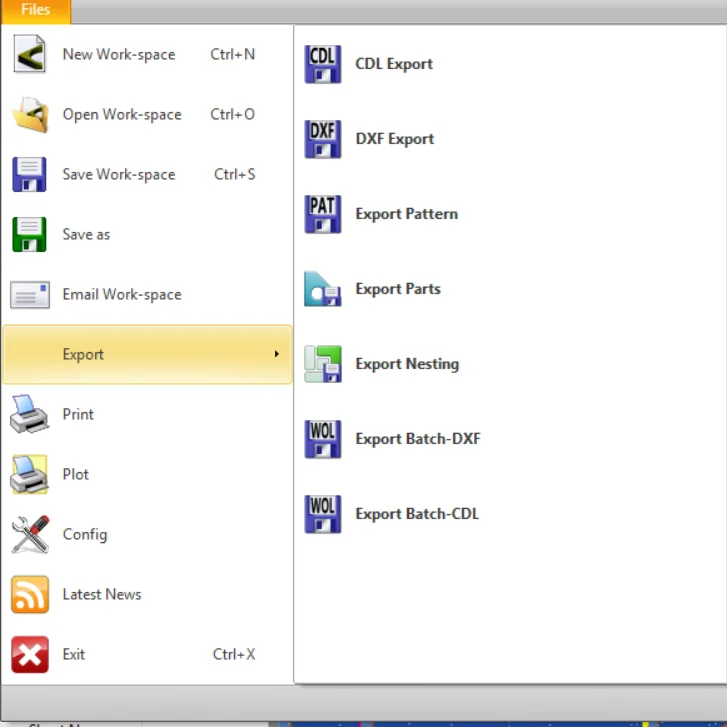
Task: Click the PAT floppy disk icon
Action: (x=323, y=214)
